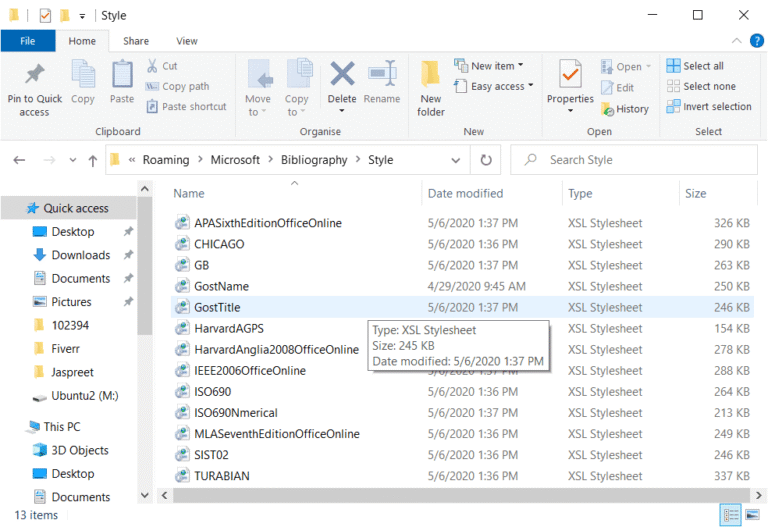768x527 pixels.
Task: Click Invert selection
Action: point(709,106)
